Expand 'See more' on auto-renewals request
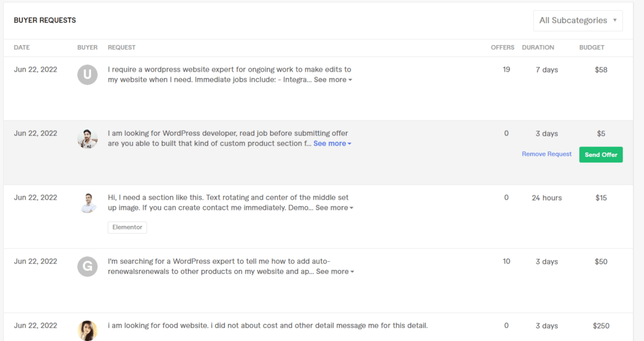 [x=335, y=272]
